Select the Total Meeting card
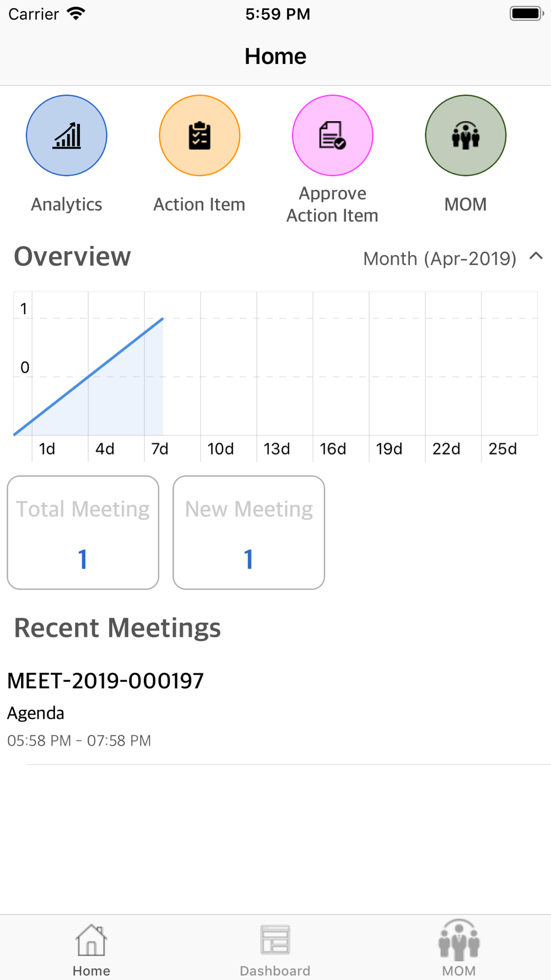Viewport: 551px width, 980px height. (x=83, y=532)
